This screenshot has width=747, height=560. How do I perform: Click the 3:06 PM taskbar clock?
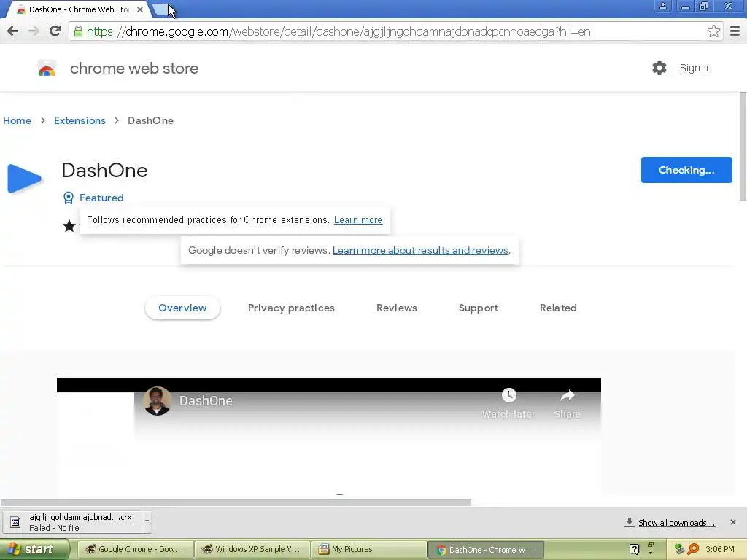click(x=720, y=549)
